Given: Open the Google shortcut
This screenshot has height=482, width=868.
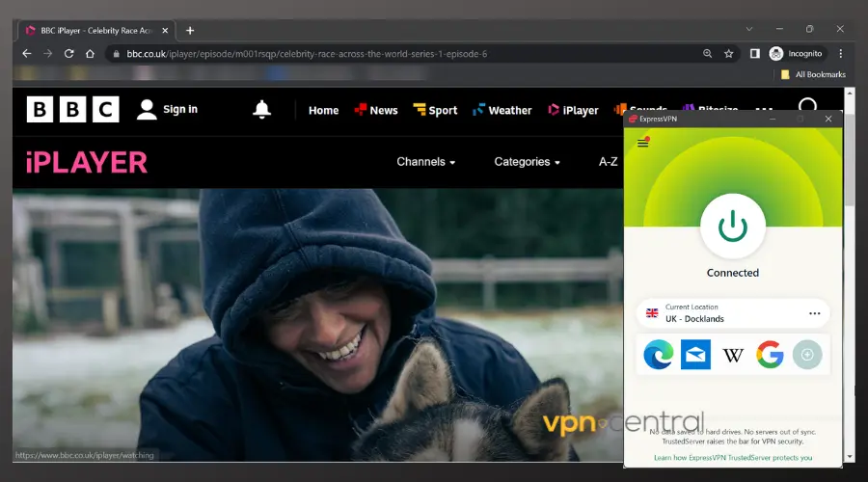Looking at the screenshot, I should [770, 355].
